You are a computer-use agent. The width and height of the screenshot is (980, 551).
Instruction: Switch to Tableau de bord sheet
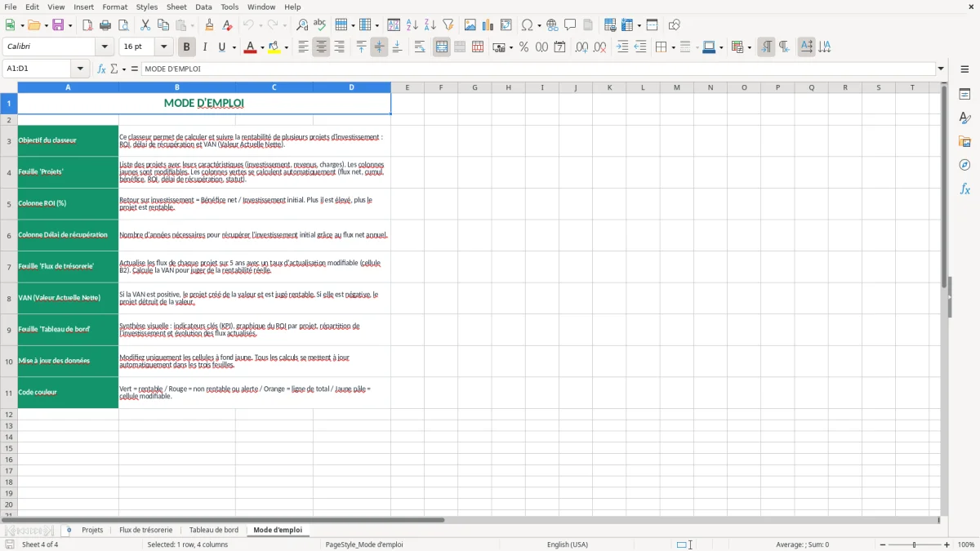point(214,530)
